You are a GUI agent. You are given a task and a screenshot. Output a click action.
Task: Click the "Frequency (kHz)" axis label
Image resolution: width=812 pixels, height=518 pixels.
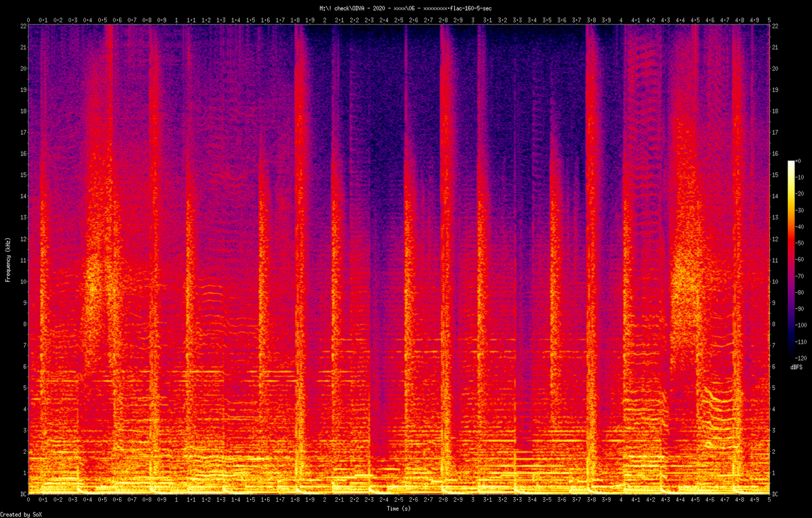(x=8, y=259)
